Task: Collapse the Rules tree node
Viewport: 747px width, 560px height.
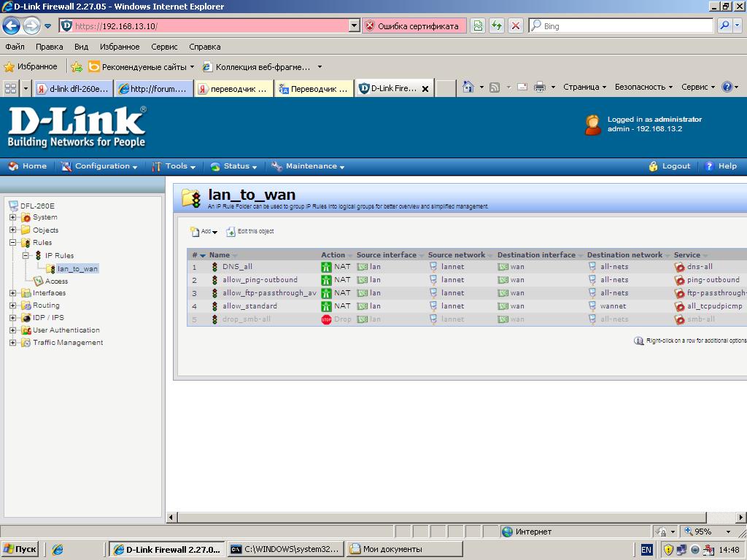Action: coord(13,242)
